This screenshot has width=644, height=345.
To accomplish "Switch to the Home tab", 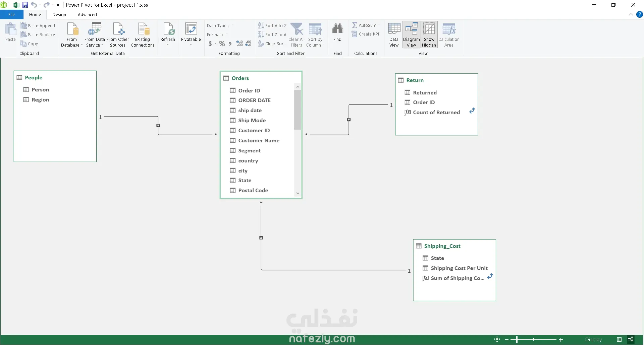I will 35,14.
